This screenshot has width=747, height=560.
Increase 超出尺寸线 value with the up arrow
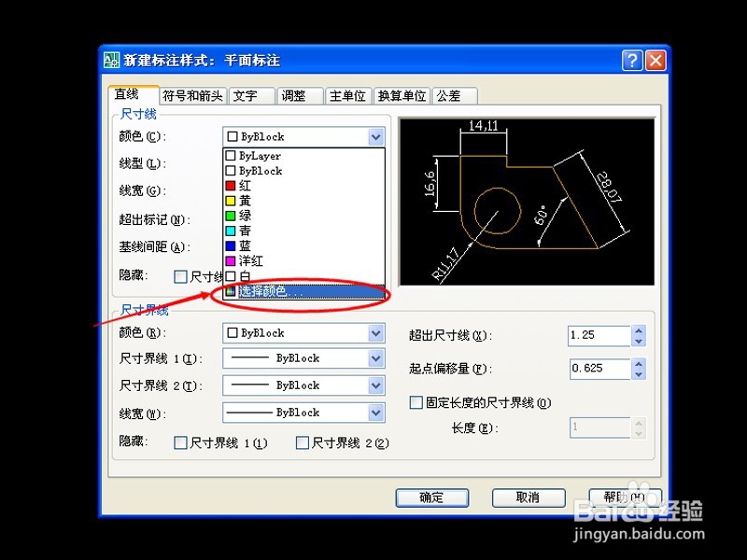tap(638, 329)
